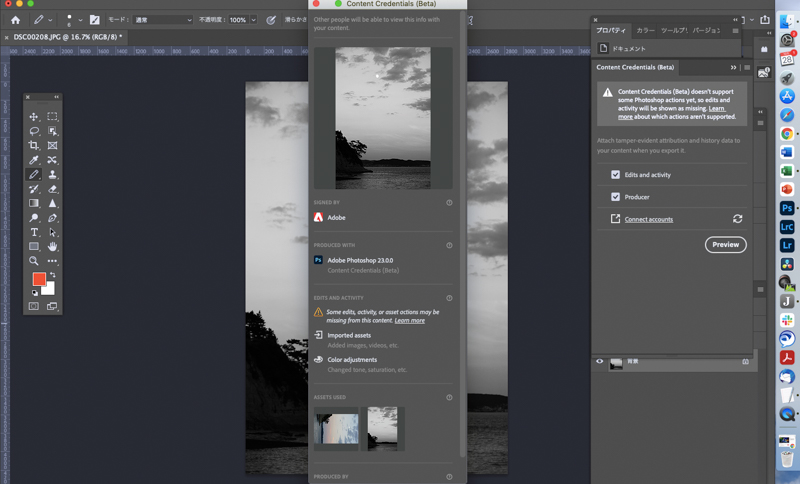
Task: Open the blending mode dropdown 通常
Action: (x=163, y=20)
